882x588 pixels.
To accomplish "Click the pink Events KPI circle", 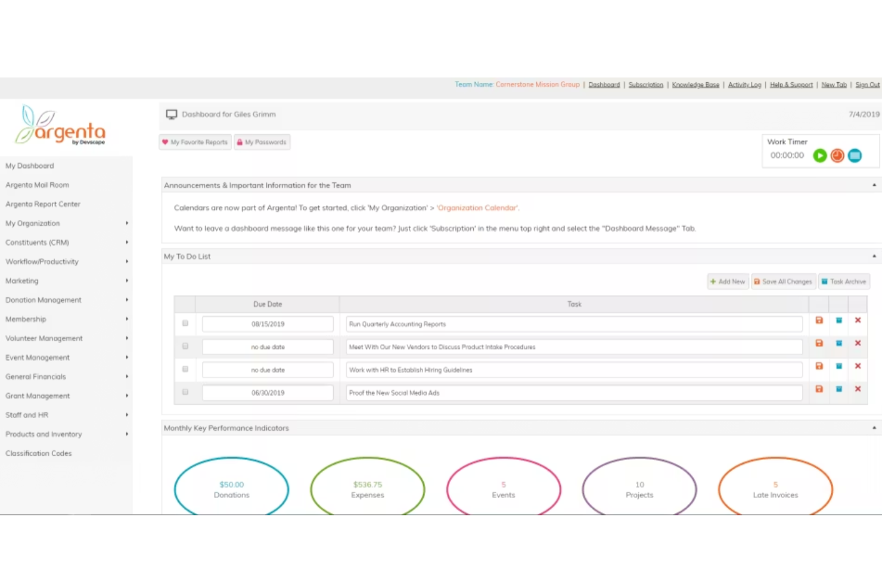I will click(503, 489).
